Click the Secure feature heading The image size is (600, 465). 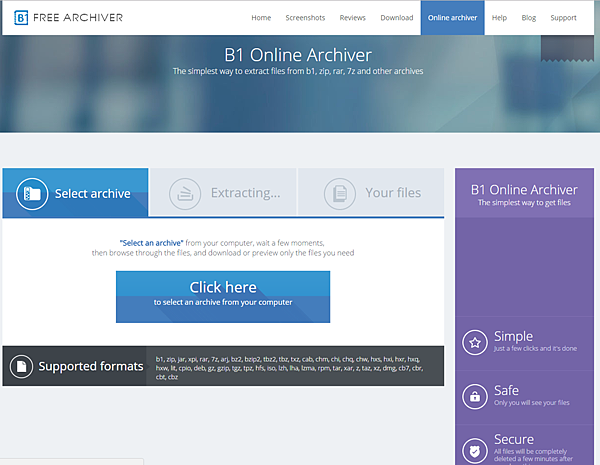514,439
